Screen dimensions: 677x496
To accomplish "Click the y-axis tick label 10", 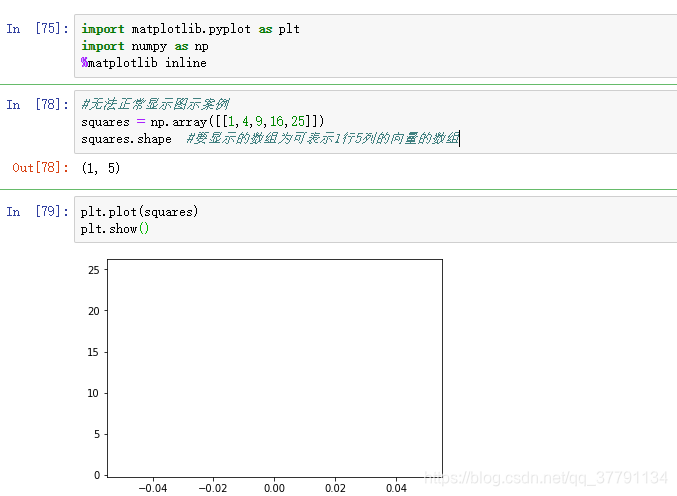I will point(93,393).
